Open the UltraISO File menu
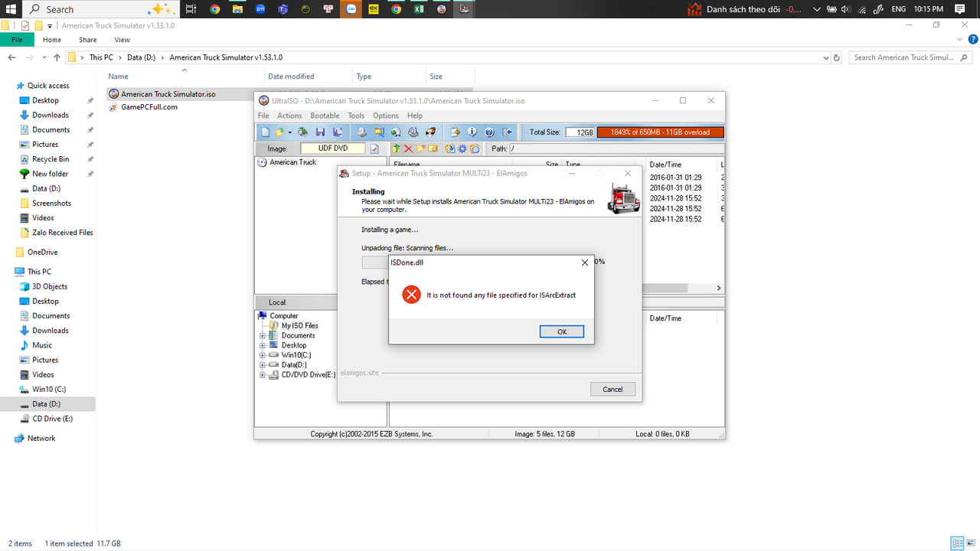 click(x=263, y=116)
